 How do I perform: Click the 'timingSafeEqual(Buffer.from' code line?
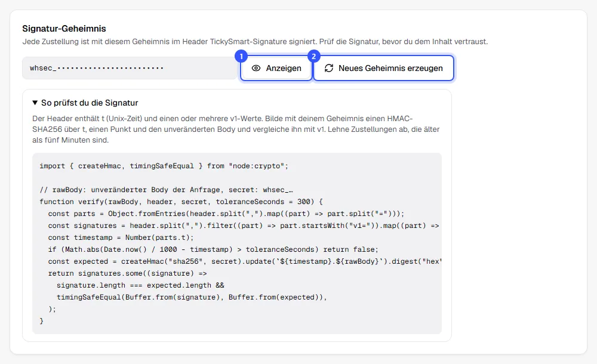pos(192,297)
